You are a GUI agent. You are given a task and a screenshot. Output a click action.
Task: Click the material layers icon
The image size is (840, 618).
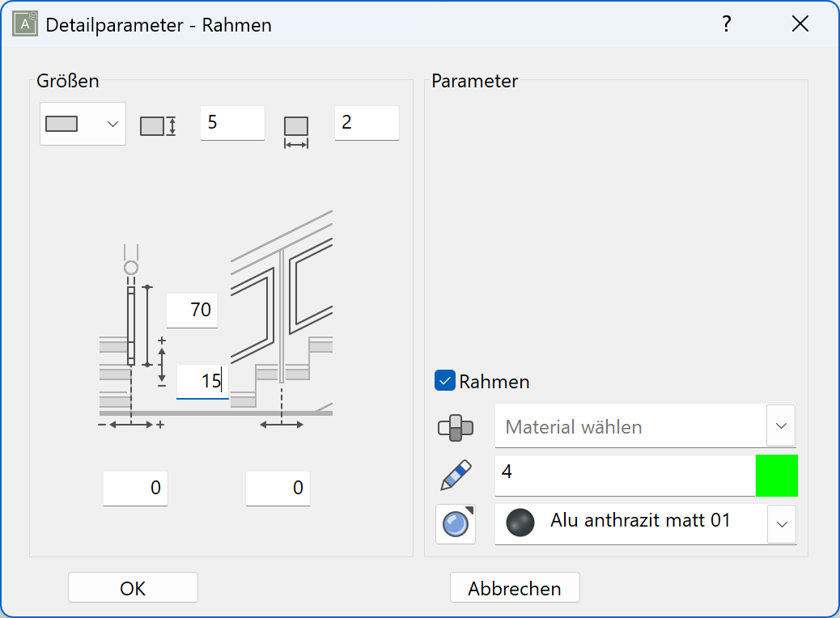point(455,427)
